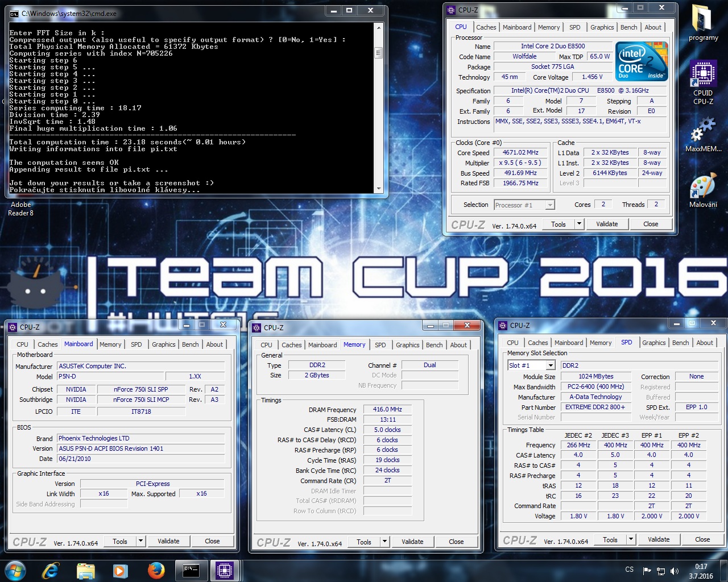Click Rated FSB value 1966.75 MHz
Image resolution: width=728 pixels, height=582 pixels.
point(520,183)
